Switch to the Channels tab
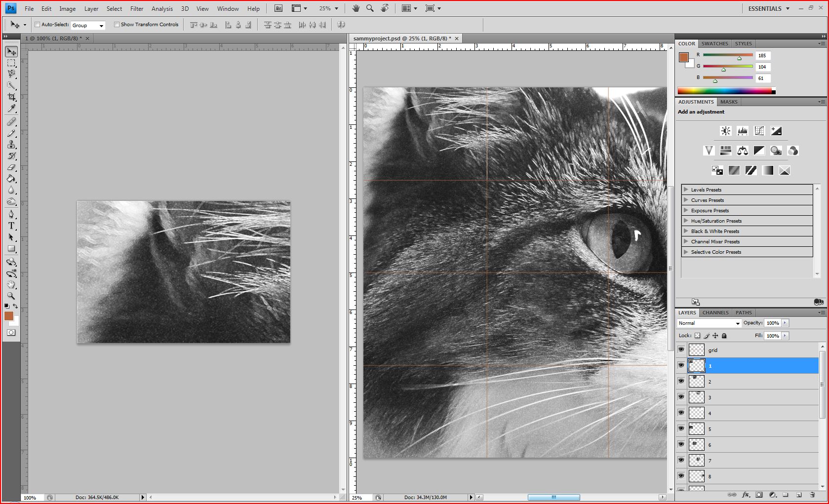This screenshot has height=504, width=829. (715, 312)
